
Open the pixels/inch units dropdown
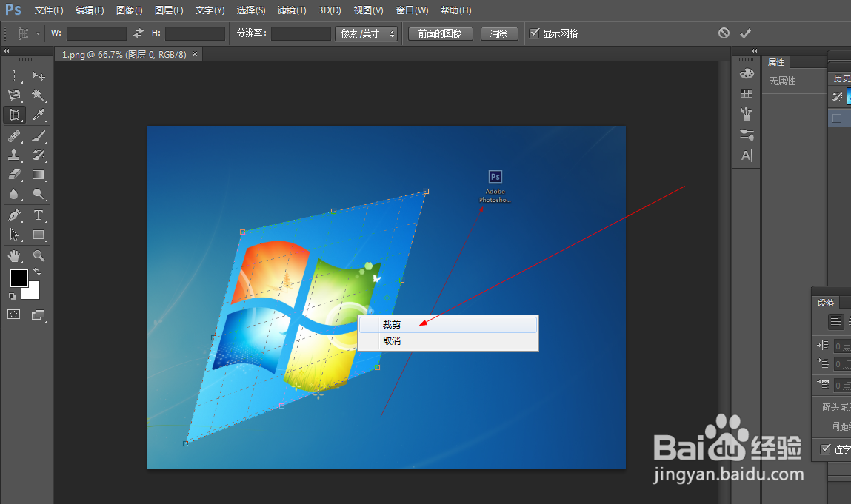(x=367, y=33)
